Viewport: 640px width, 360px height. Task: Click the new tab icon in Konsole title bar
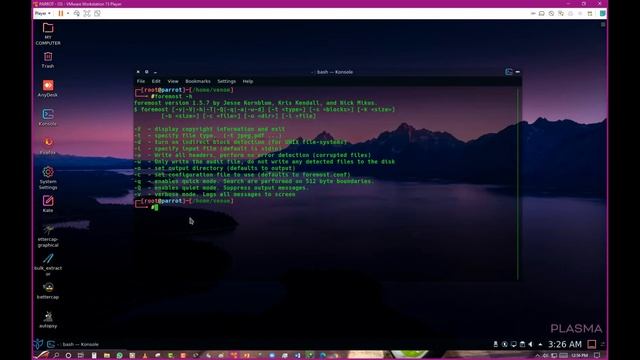click(509, 72)
